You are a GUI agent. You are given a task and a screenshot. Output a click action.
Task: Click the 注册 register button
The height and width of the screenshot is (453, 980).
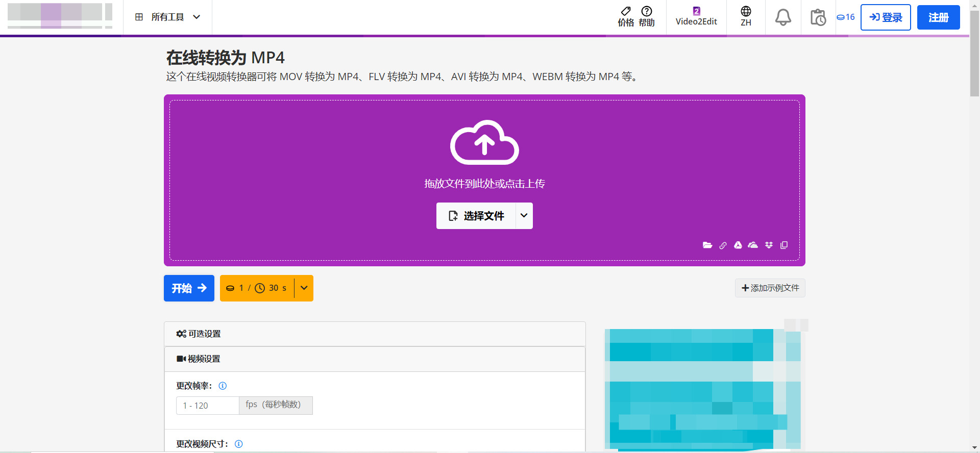tap(938, 17)
